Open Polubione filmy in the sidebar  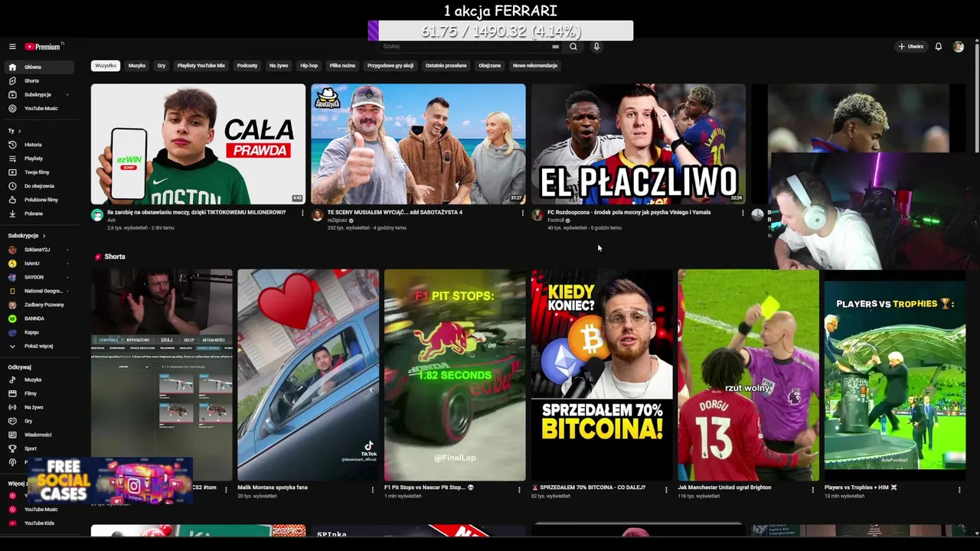[40, 200]
